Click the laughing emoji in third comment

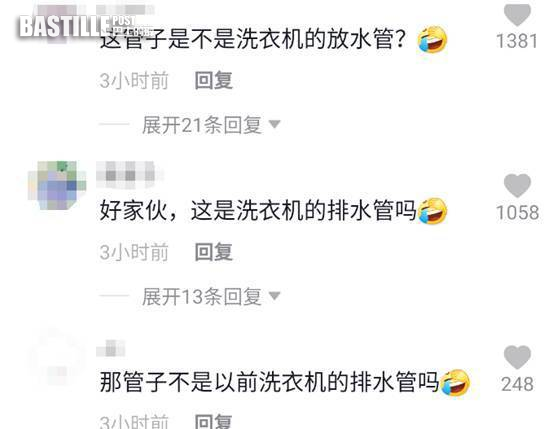click(x=455, y=382)
